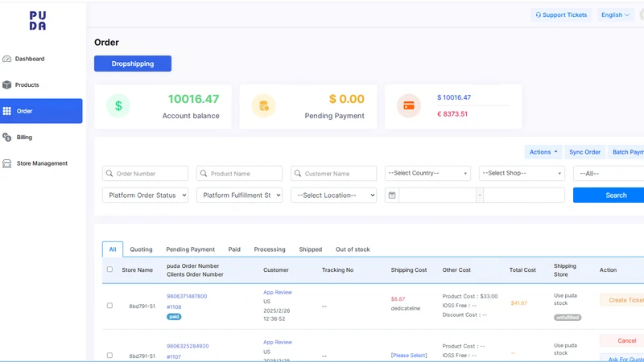Screen dimensions: 644x362
Task: Click the $ 10016.47 blue balance value
Action: pos(454,97)
